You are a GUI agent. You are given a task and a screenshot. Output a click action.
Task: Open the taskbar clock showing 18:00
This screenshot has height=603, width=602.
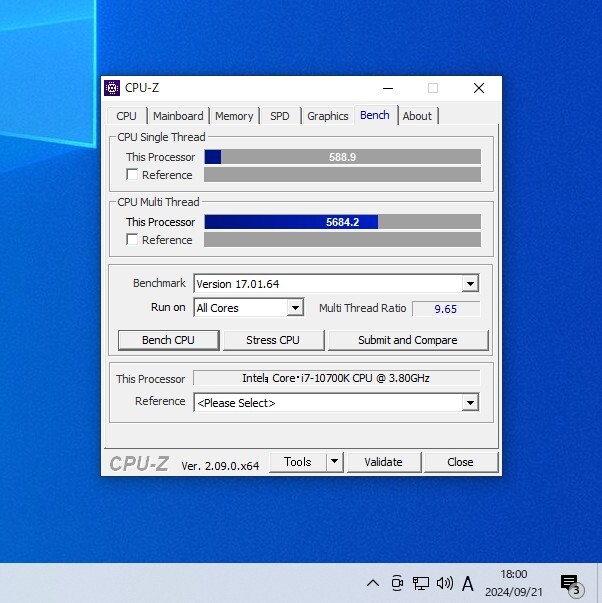[514, 583]
